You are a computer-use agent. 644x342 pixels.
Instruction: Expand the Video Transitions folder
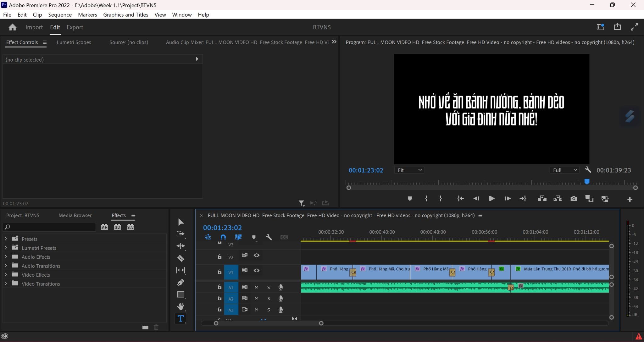(x=6, y=284)
